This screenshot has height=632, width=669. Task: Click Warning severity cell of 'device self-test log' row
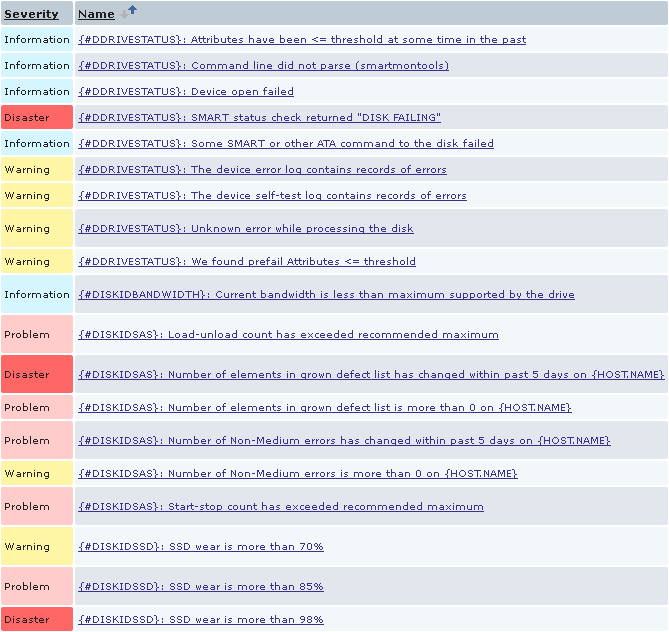(x=37, y=195)
